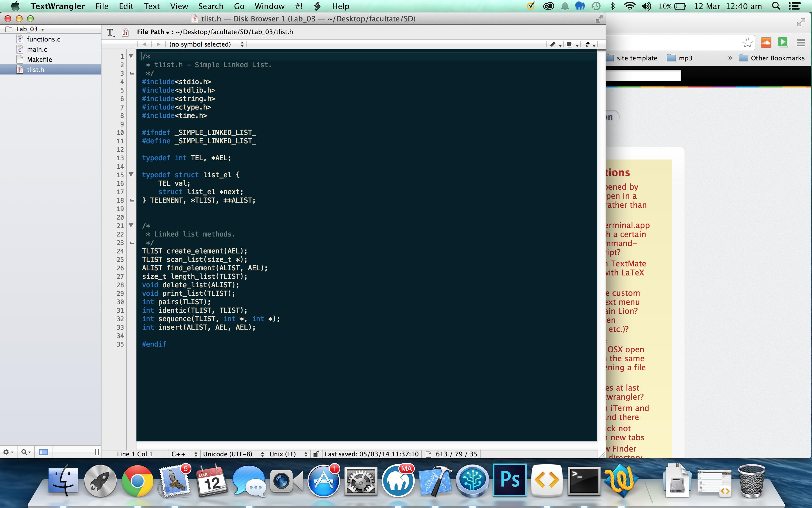Change the Unicode (UTF-8) encoding dropdown
Viewport: 812px width, 508px height.
pos(233,454)
